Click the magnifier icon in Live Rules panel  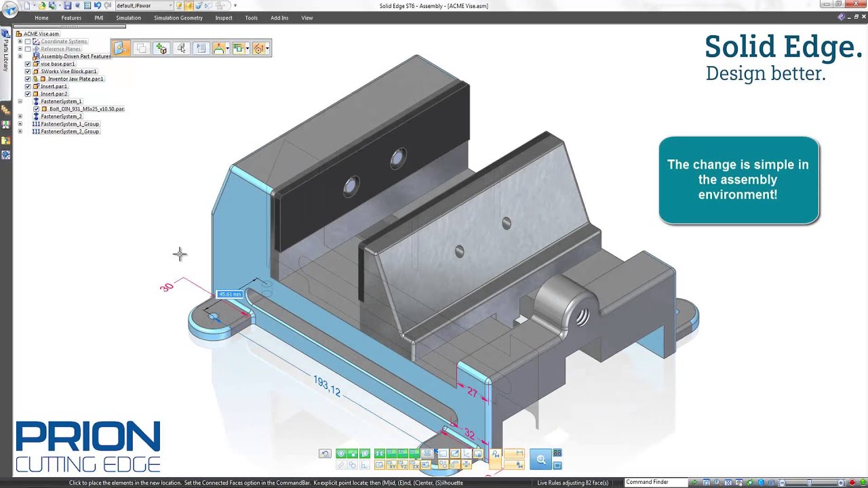click(x=541, y=459)
